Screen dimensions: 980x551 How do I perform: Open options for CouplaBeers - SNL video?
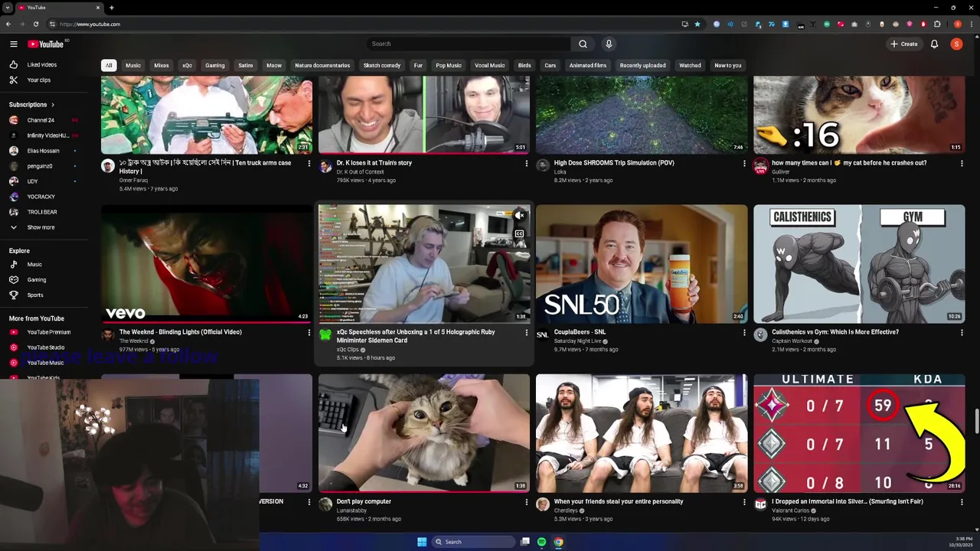743,332
